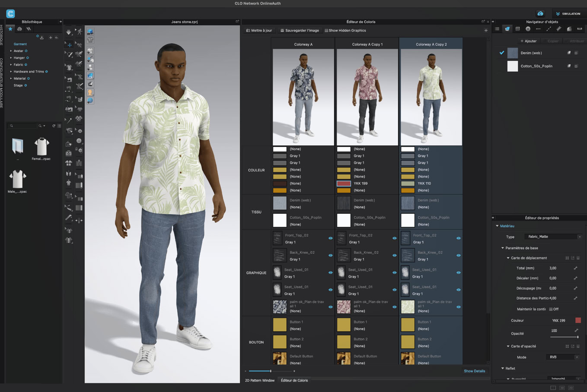Viewport: 587px width, 392px height.
Task: Click the library download icon
Action: [42, 38]
